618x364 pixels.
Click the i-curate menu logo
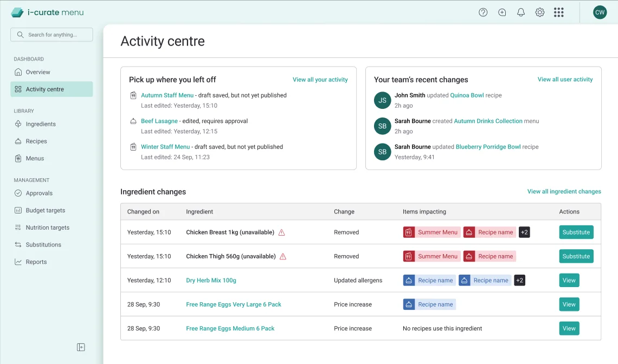coord(47,12)
